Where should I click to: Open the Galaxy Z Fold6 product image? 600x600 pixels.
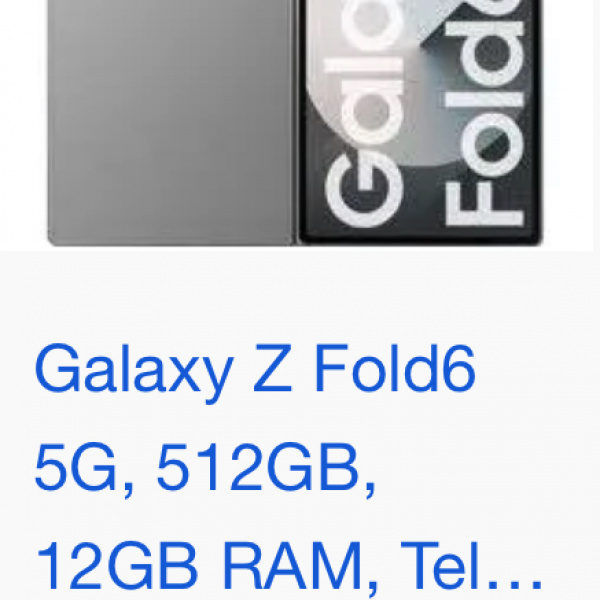click(x=297, y=125)
